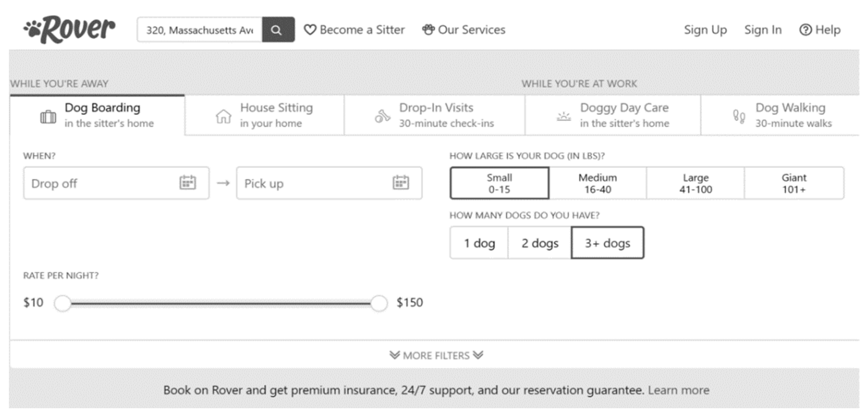This screenshot has height=417, width=868.
Task: Open the Drop off calendar icon
Action: click(187, 183)
